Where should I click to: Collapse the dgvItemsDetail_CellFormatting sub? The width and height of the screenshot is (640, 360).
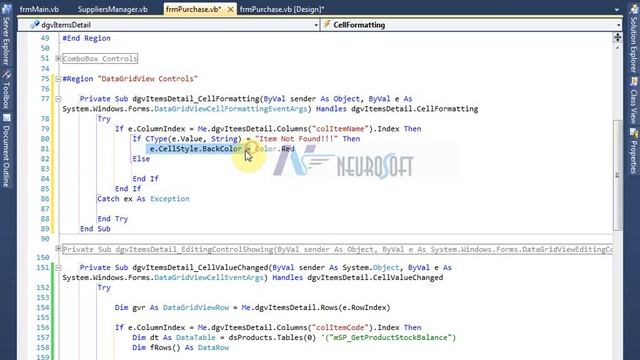tap(58, 98)
